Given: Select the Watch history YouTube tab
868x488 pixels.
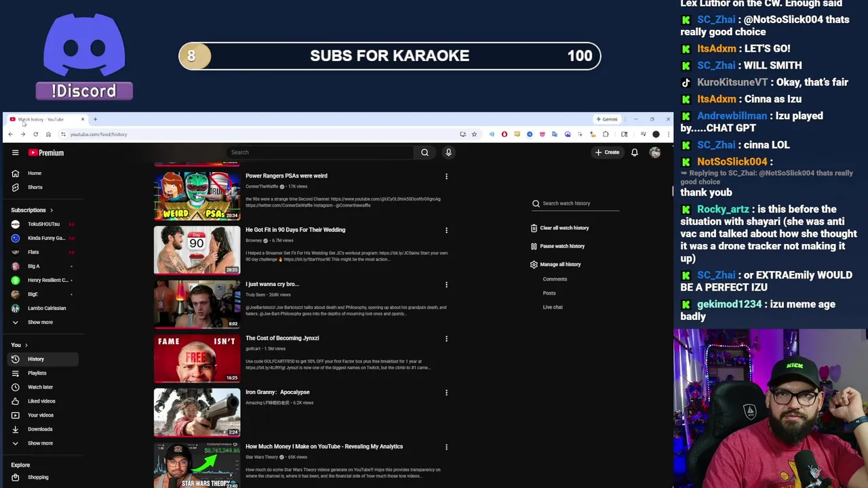Looking at the screenshot, I should (46, 119).
